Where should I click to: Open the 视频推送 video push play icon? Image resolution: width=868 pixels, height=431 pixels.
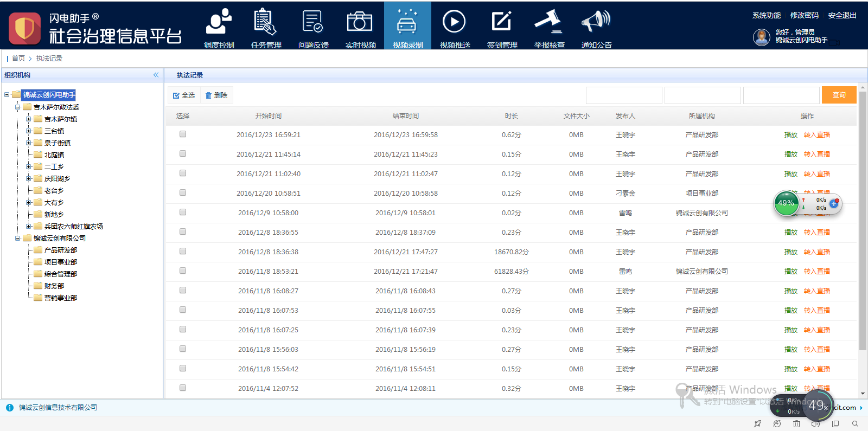455,23
